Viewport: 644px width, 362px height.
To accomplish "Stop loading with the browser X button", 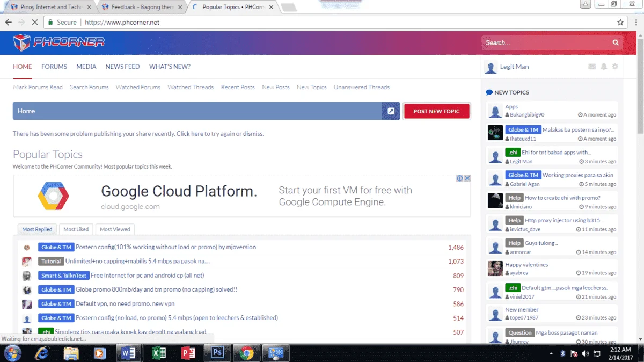I will point(34,23).
